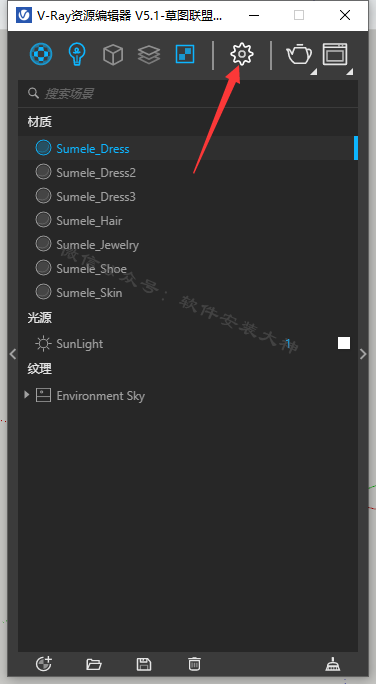
Task: Import asset file with the open folder icon
Action: [94, 664]
